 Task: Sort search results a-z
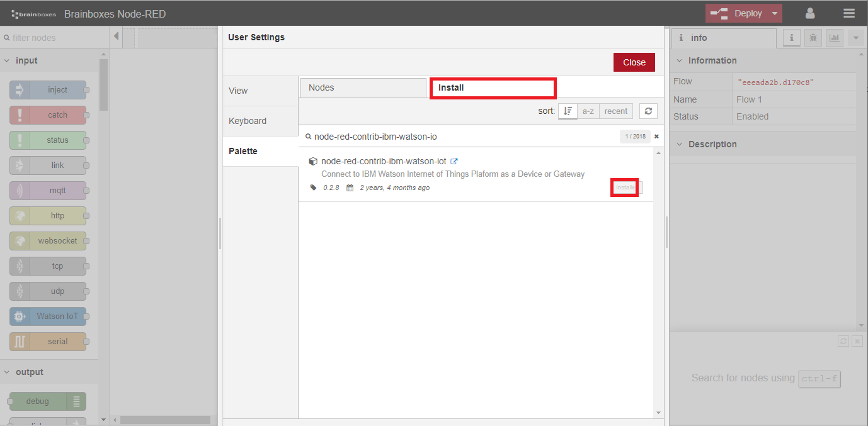(588, 111)
